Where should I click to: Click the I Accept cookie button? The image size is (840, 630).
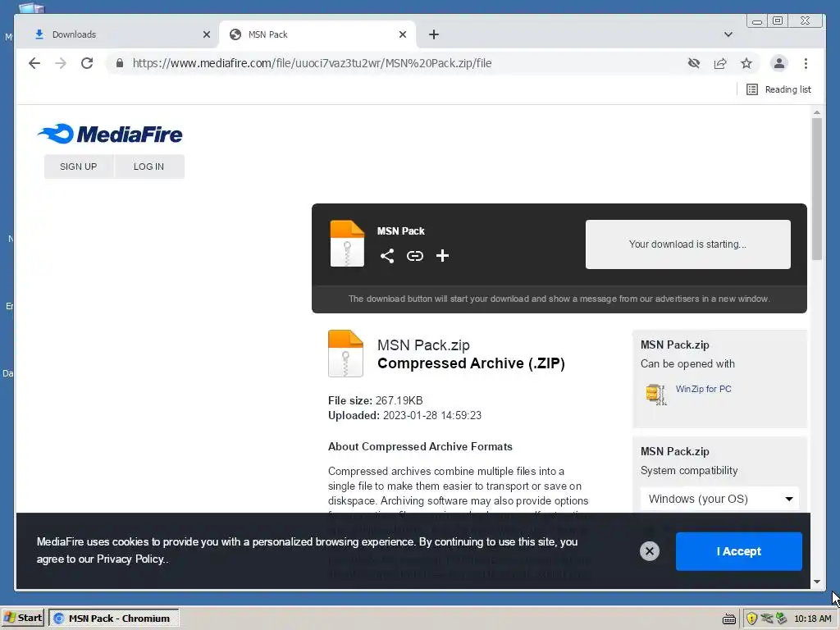point(739,551)
